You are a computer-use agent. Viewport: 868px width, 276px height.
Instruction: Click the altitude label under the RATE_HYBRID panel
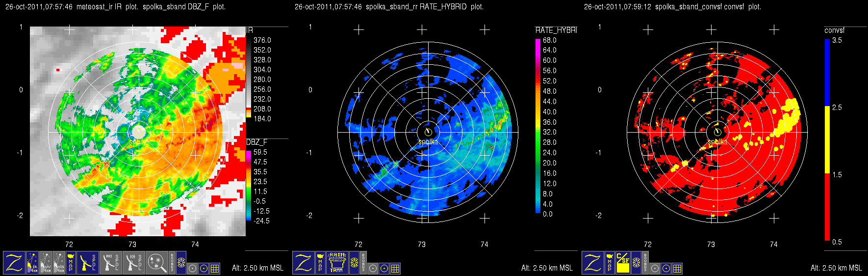(547, 268)
